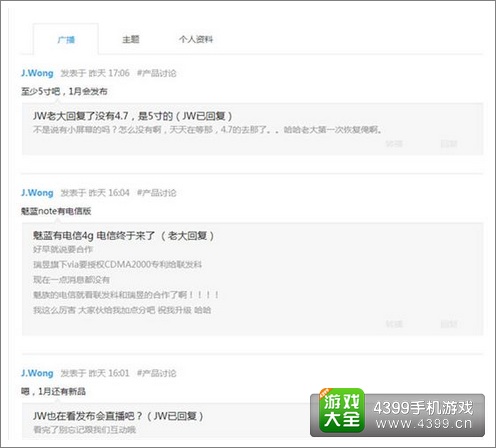Open #产品讨论 tag on the 16:04 post
The image size is (496, 448).
pos(157,193)
